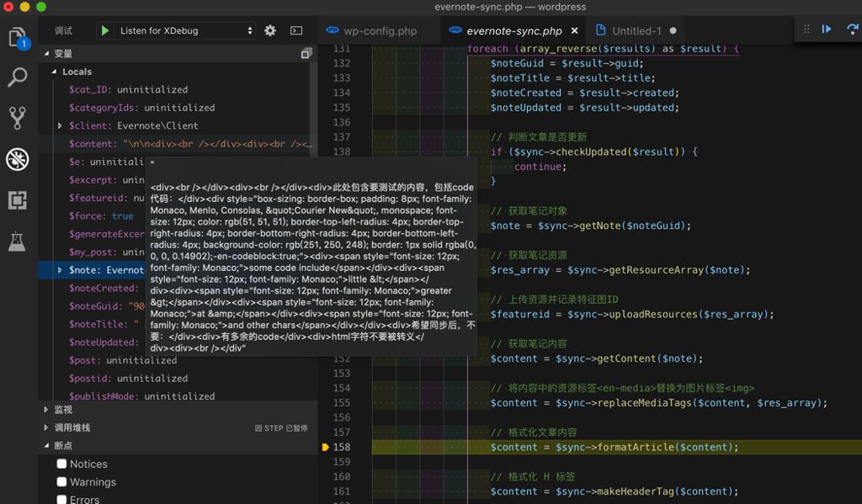Switch to the wp-config.php tab
This screenshot has width=862, height=504.
point(379,31)
